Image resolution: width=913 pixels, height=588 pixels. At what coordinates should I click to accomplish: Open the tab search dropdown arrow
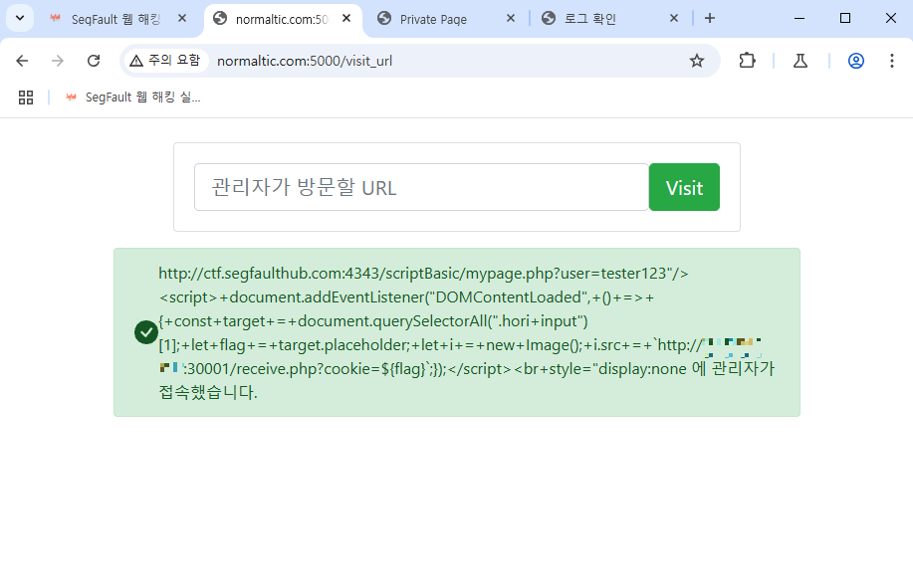point(20,18)
